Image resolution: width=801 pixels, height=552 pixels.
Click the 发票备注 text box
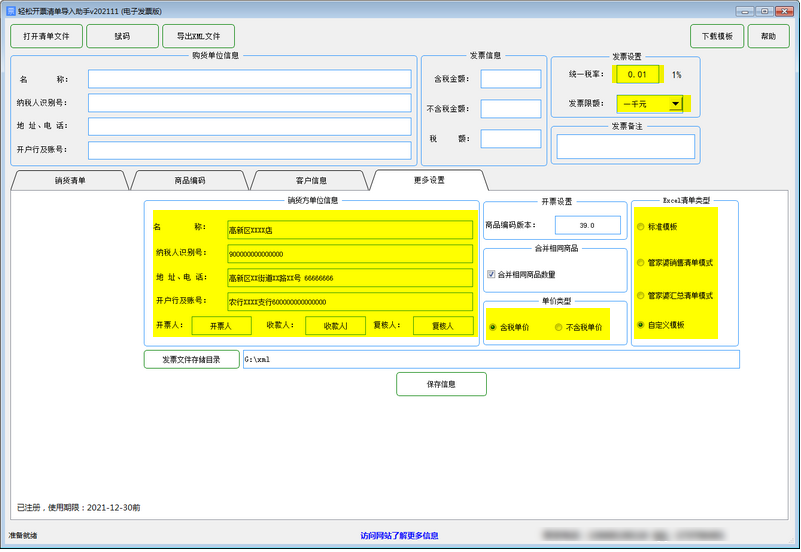pos(625,147)
